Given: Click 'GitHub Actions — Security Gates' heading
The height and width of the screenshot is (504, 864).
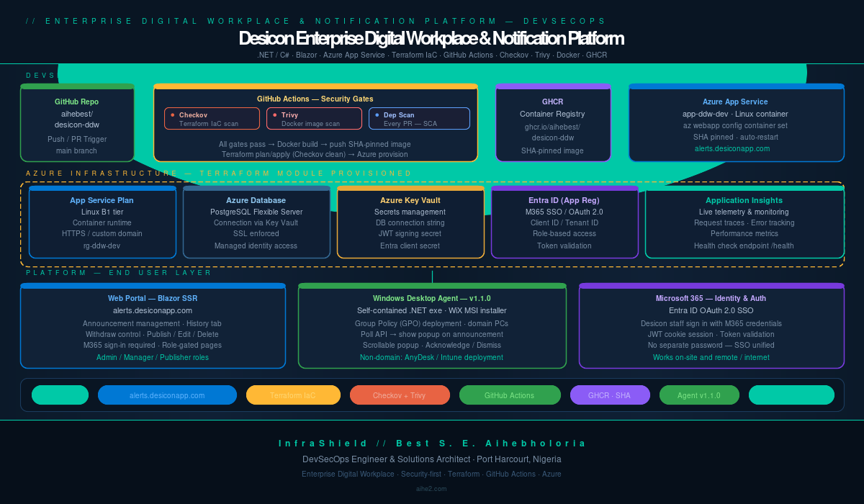Looking at the screenshot, I should tap(315, 99).
